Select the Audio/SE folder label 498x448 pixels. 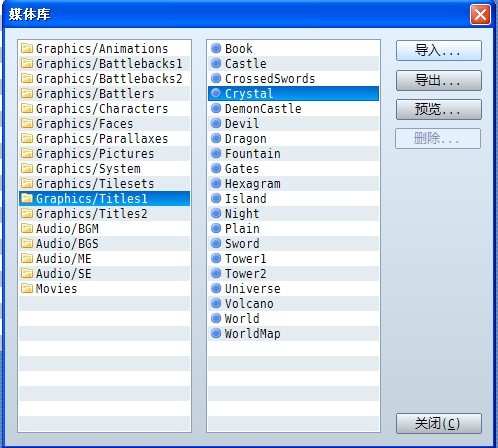(64, 274)
